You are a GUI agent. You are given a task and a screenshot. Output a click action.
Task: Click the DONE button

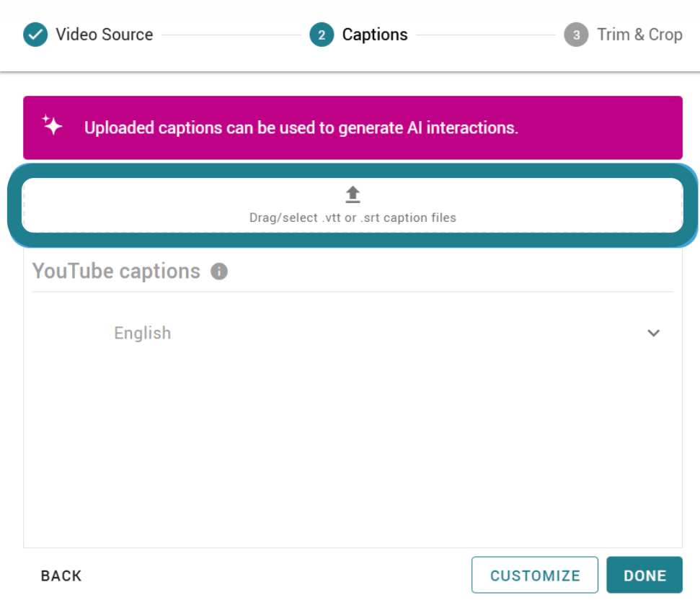[x=644, y=575]
